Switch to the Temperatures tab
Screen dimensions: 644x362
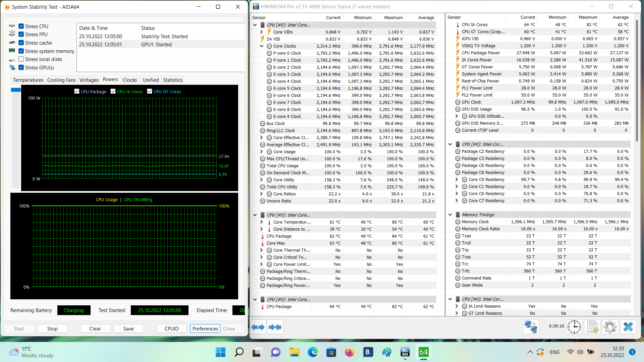click(28, 80)
